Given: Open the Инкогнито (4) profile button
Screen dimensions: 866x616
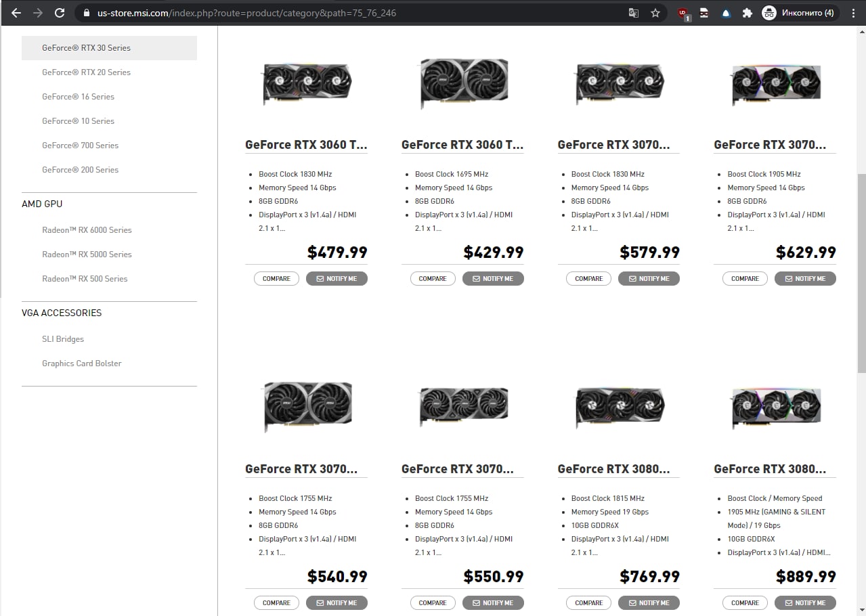Looking at the screenshot, I should 800,13.
